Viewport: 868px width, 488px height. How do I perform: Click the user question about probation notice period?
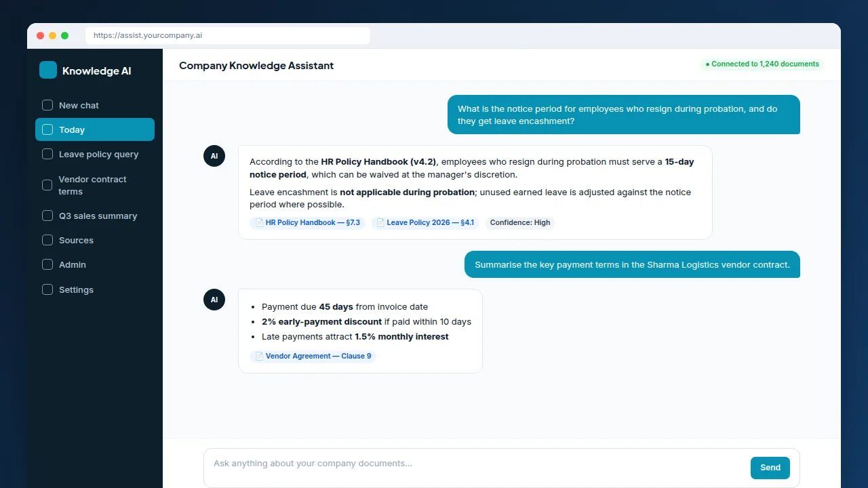[x=624, y=115]
